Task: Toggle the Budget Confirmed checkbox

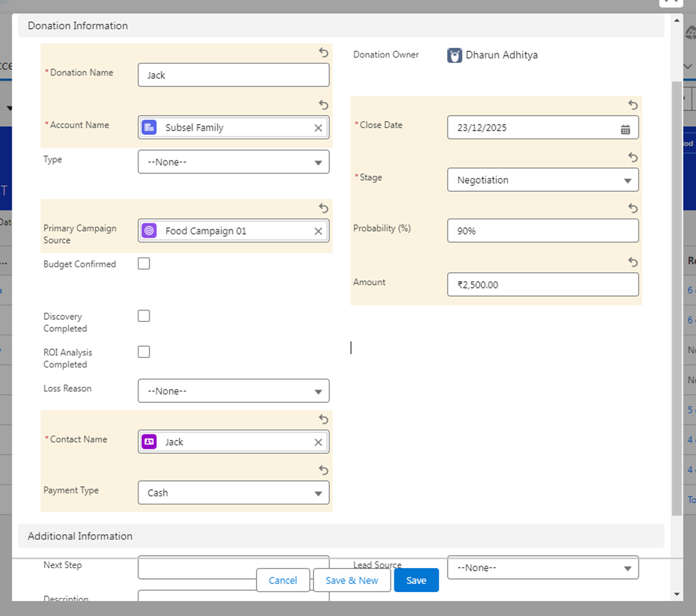Action: [144, 263]
